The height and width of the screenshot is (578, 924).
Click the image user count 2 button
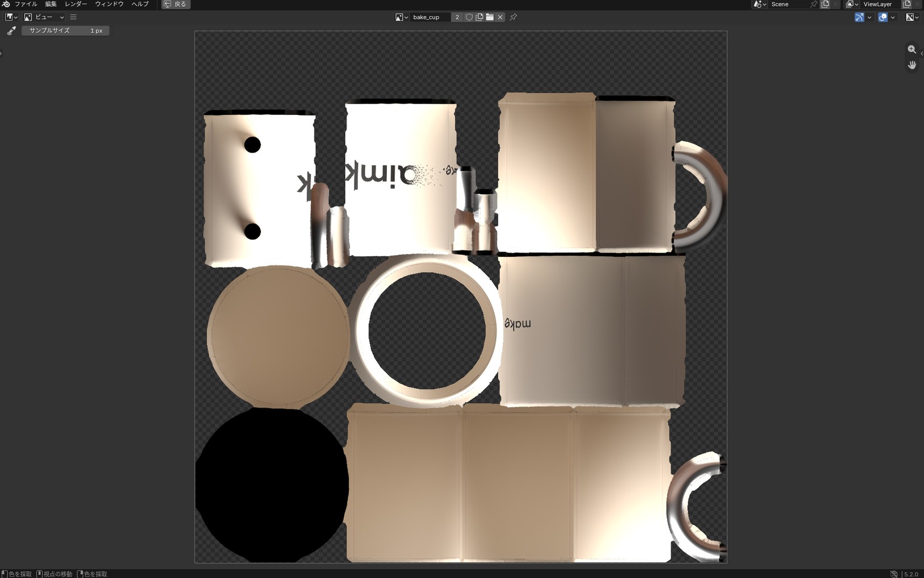tap(457, 17)
